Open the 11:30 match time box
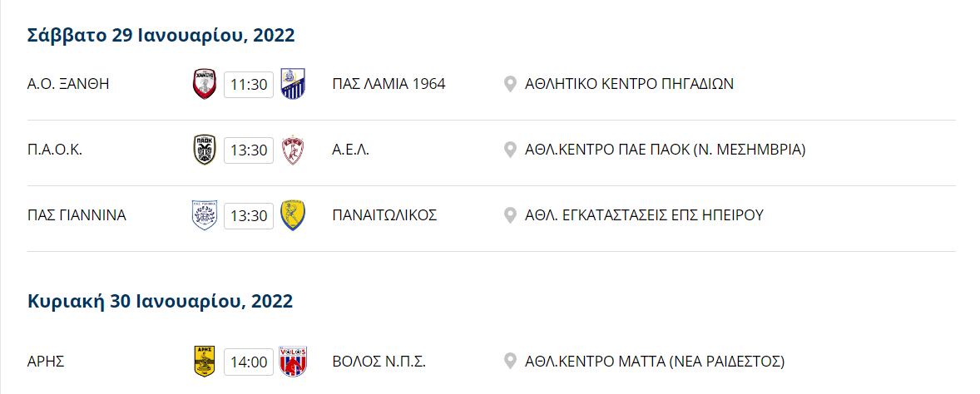Screen dimensions: 980x394 click(x=249, y=84)
